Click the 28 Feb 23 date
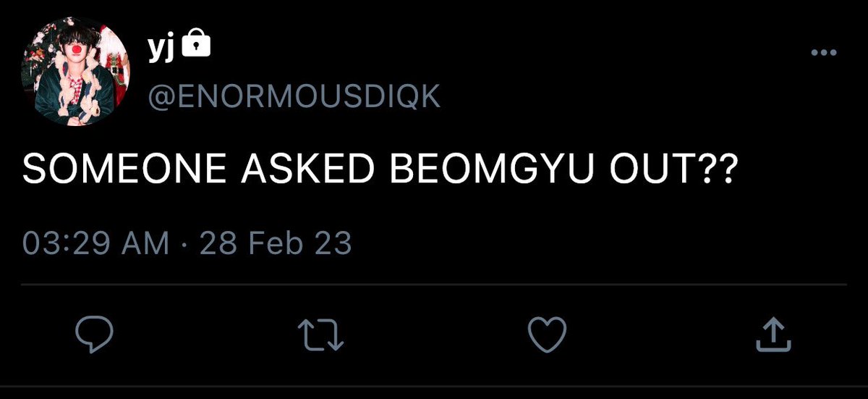The width and height of the screenshot is (868, 399). 276,243
